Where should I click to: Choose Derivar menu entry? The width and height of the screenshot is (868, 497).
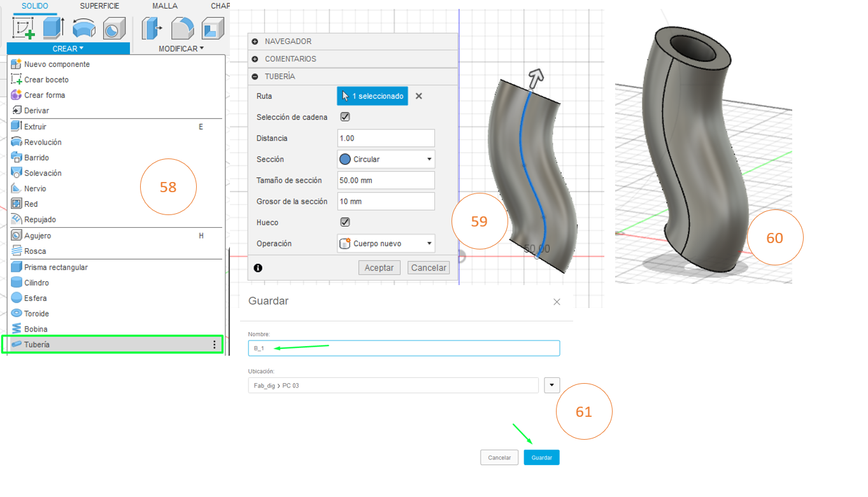(x=36, y=111)
